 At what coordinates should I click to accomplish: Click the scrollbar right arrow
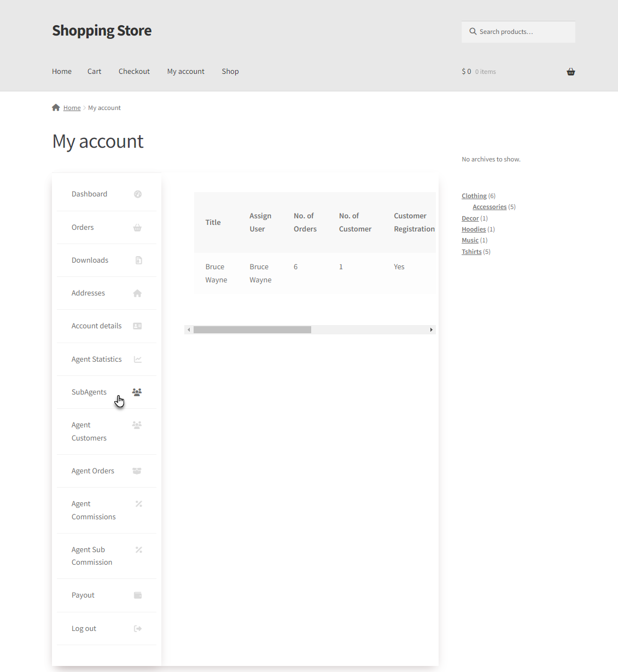(432, 330)
